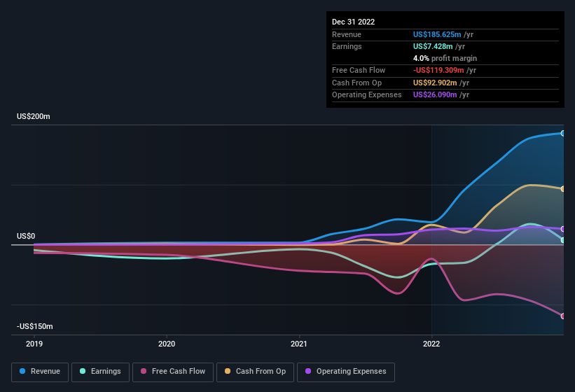Click the Earnings label in the tooltip
Image resolution: width=575 pixels, height=392 pixels.
[347, 46]
